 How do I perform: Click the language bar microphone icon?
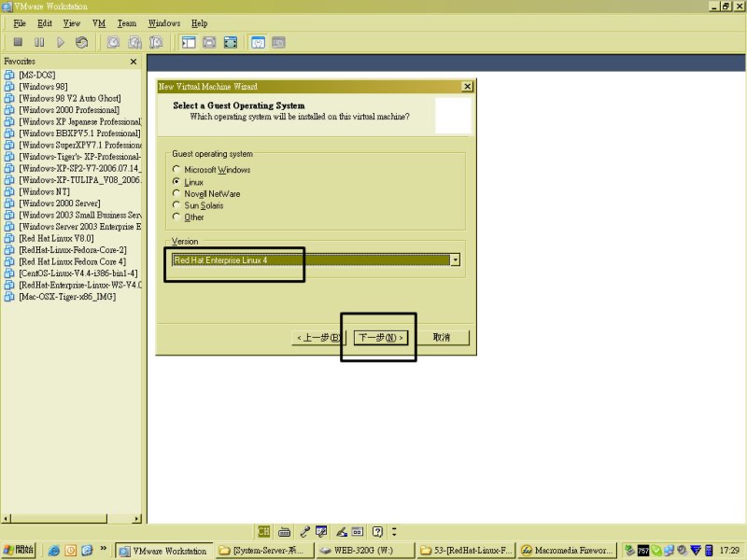pyautogui.click(x=305, y=531)
